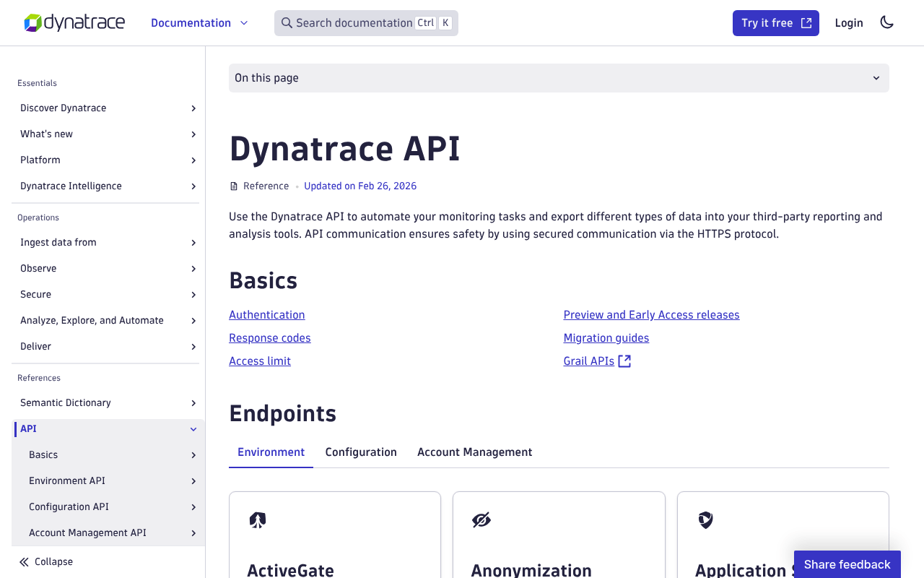This screenshot has width=924, height=578.
Task: Click the Grail APIs external link icon
Action: coord(624,361)
